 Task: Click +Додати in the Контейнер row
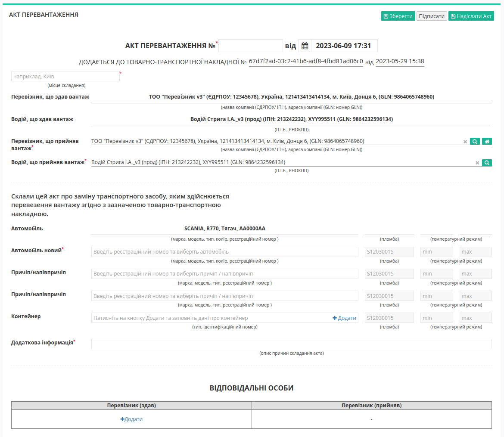(x=344, y=318)
